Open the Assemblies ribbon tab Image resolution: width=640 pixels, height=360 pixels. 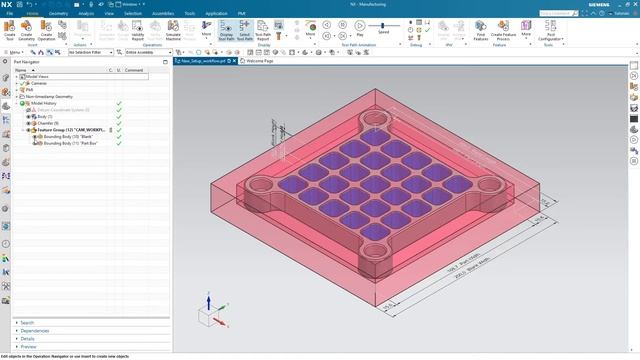(x=163, y=13)
